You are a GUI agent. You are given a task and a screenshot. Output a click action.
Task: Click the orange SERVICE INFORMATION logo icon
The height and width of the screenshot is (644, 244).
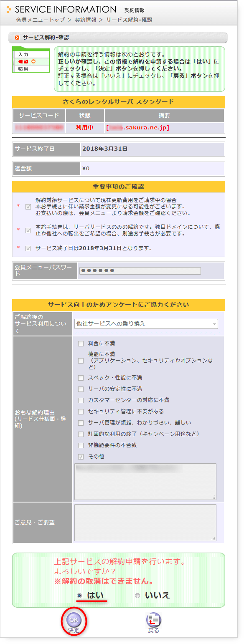tap(9, 10)
